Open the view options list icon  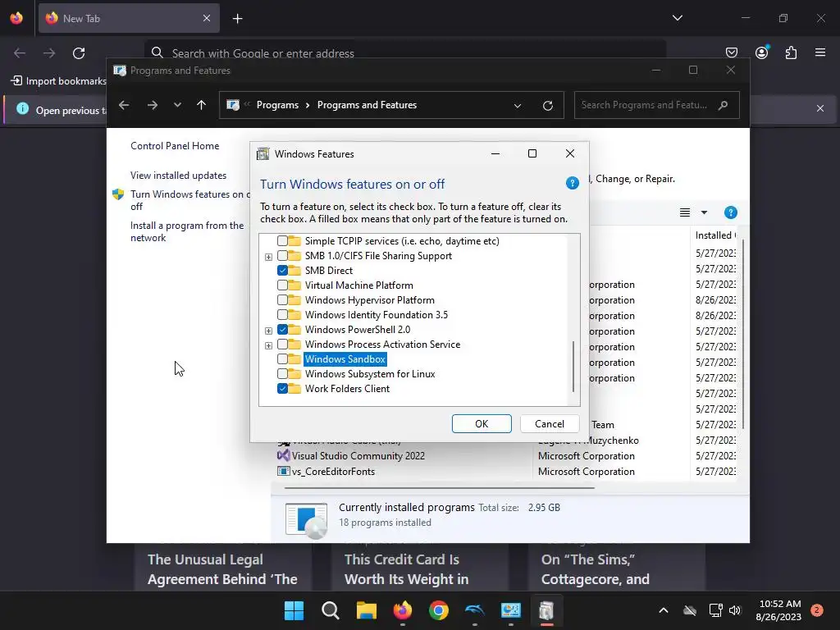(685, 212)
